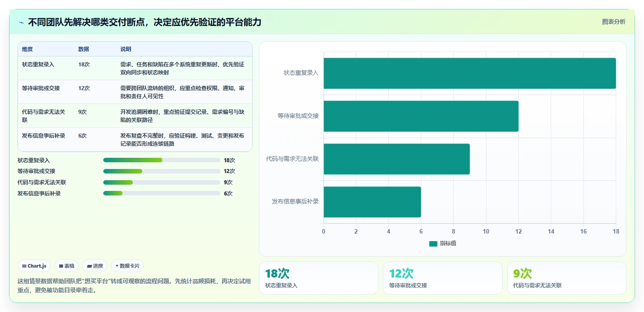Click 发布信息事后补录 cell in the table
This screenshot has height=312, width=644.
tap(44, 136)
